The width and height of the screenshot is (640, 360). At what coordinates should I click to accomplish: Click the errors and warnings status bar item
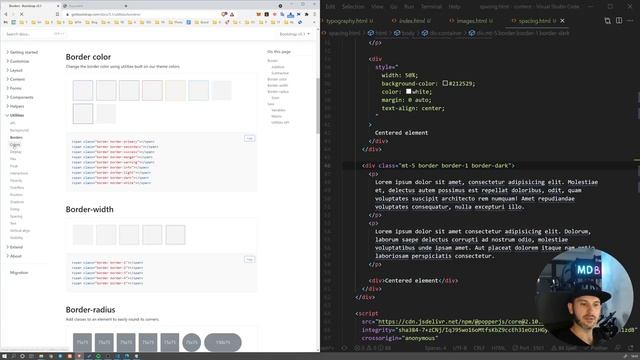click(373, 348)
